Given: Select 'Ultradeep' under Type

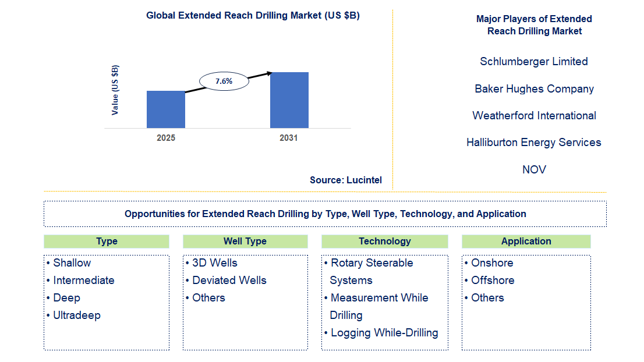Looking at the screenshot, I should tap(77, 315).
